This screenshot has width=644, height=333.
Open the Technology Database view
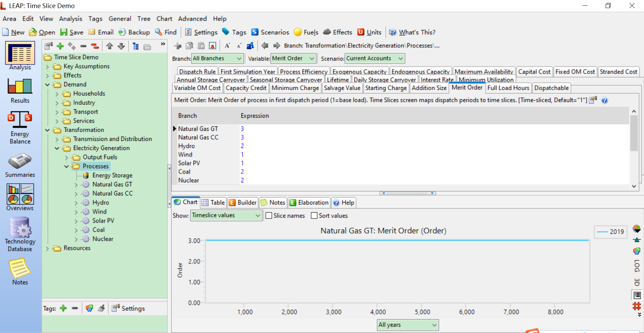pyautogui.click(x=20, y=234)
